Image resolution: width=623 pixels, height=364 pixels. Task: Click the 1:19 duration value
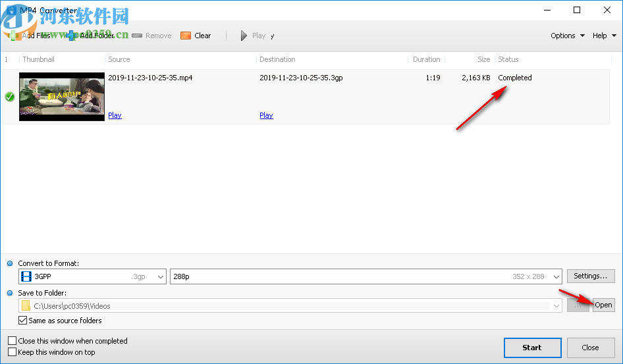[x=433, y=78]
